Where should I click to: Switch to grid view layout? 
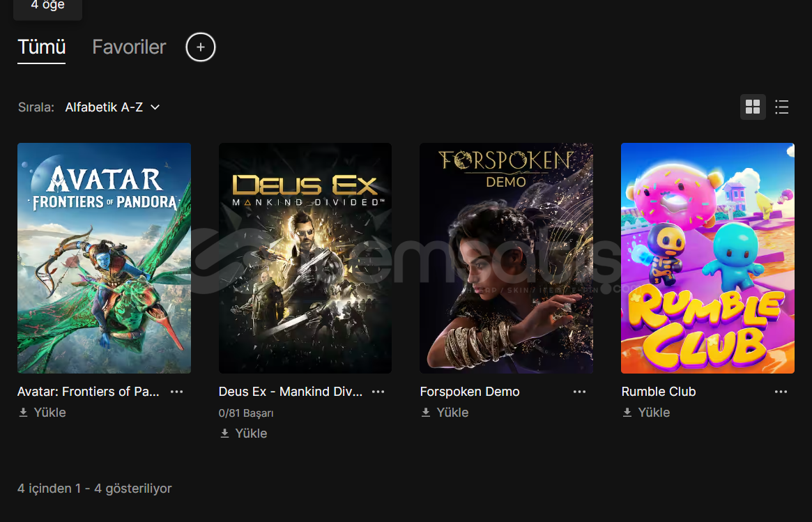tap(753, 107)
